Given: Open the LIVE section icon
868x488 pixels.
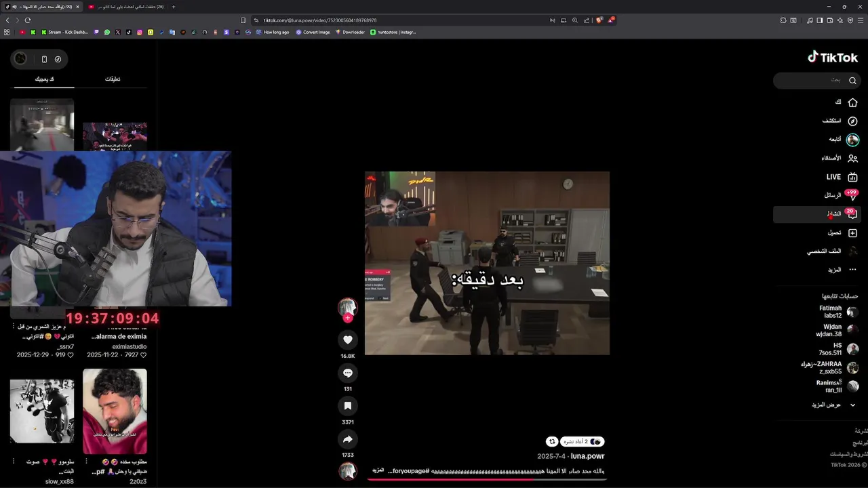Looking at the screenshot, I should tap(852, 177).
